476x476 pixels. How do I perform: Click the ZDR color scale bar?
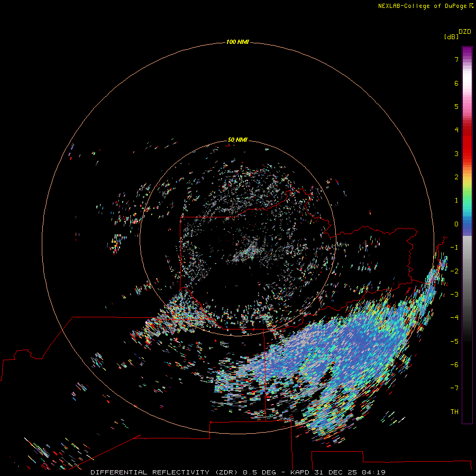coord(467,235)
